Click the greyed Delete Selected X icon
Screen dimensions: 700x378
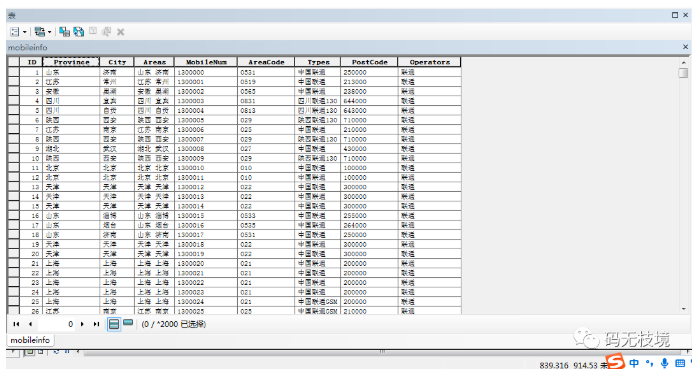121,32
